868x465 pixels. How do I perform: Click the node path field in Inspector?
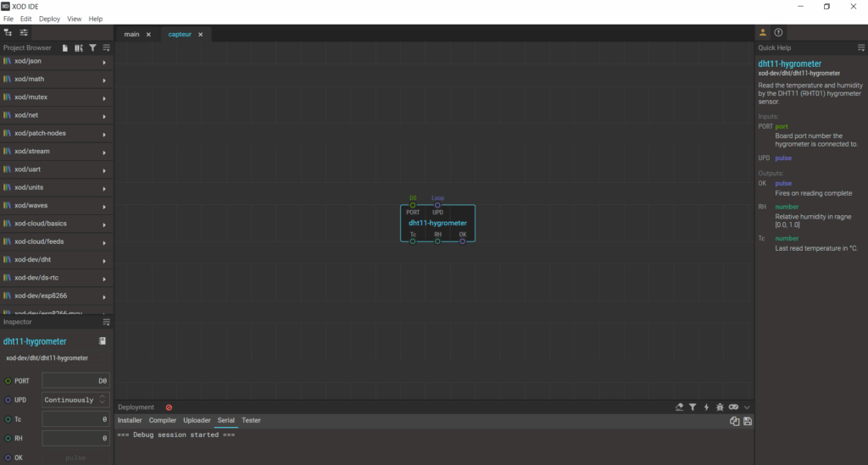[55, 358]
